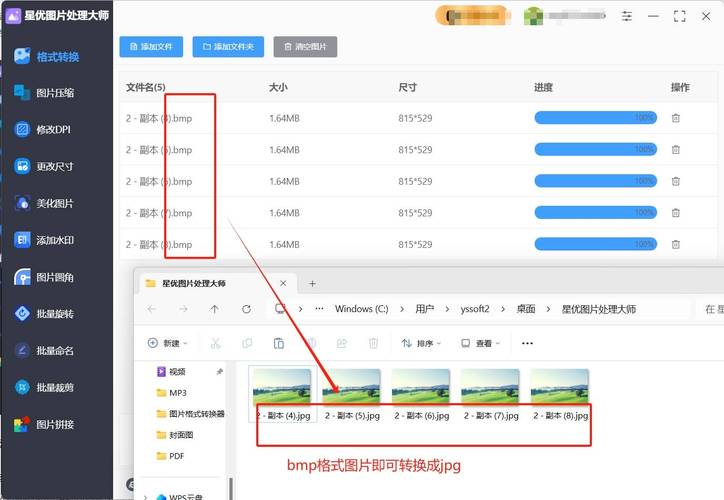Click the 批量命名 sidebar icon
Viewport: 724px width, 500px height.
click(22, 350)
